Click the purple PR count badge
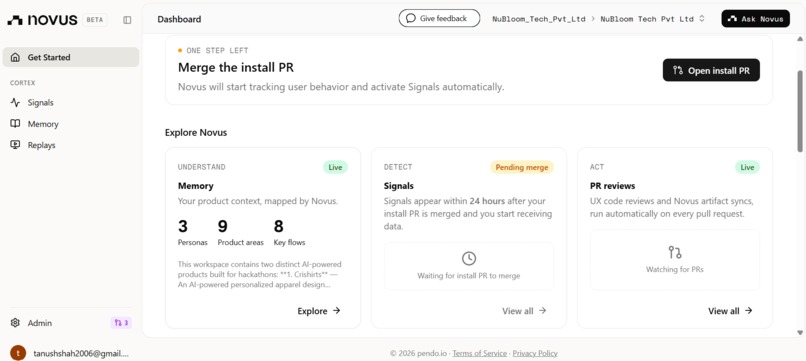 121,323
